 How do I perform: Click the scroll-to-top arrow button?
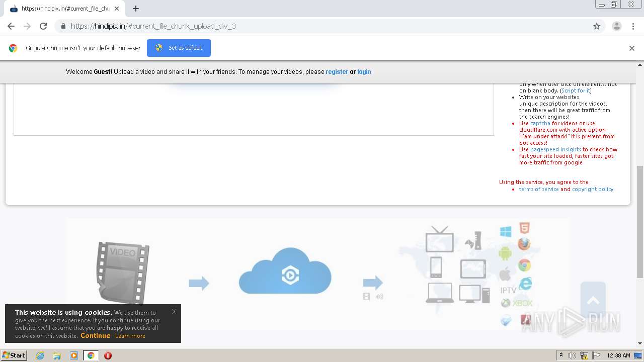593,301
